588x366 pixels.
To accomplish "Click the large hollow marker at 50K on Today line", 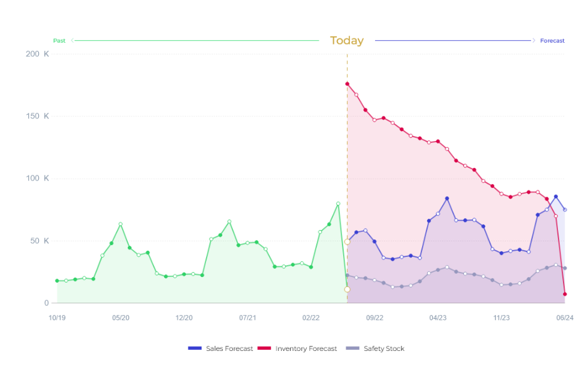I will coord(347,241).
